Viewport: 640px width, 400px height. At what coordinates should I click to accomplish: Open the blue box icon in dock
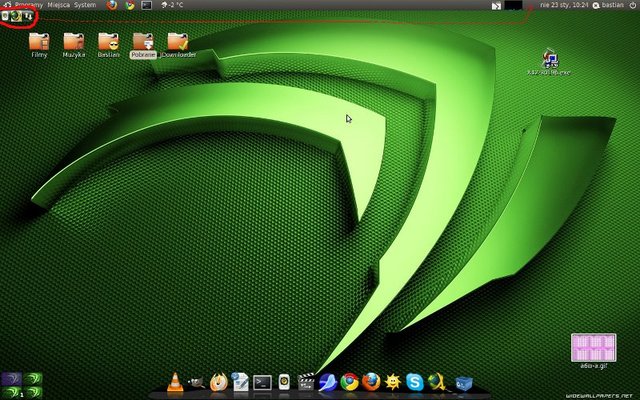pos(464,383)
